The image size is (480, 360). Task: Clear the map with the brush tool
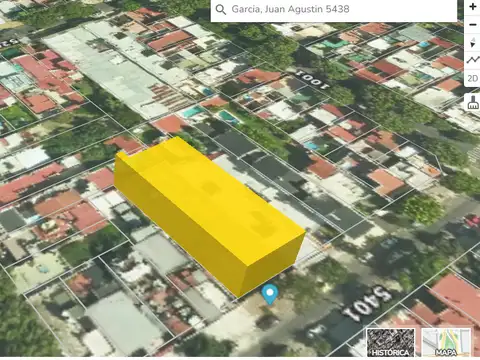(x=472, y=102)
